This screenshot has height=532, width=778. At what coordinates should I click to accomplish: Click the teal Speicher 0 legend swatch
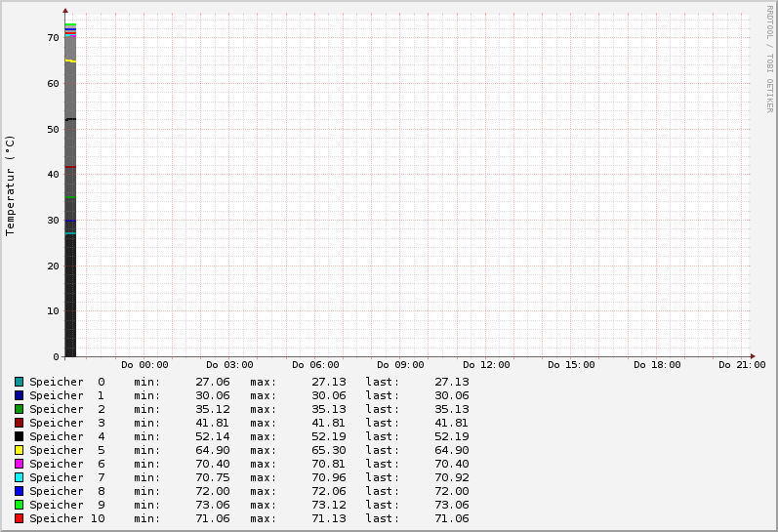[x=19, y=382]
